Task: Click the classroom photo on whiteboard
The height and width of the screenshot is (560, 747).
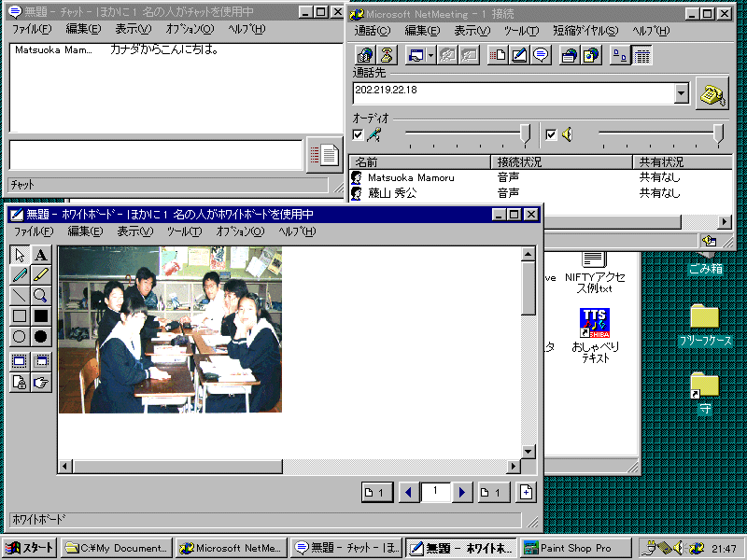Action: pos(170,329)
